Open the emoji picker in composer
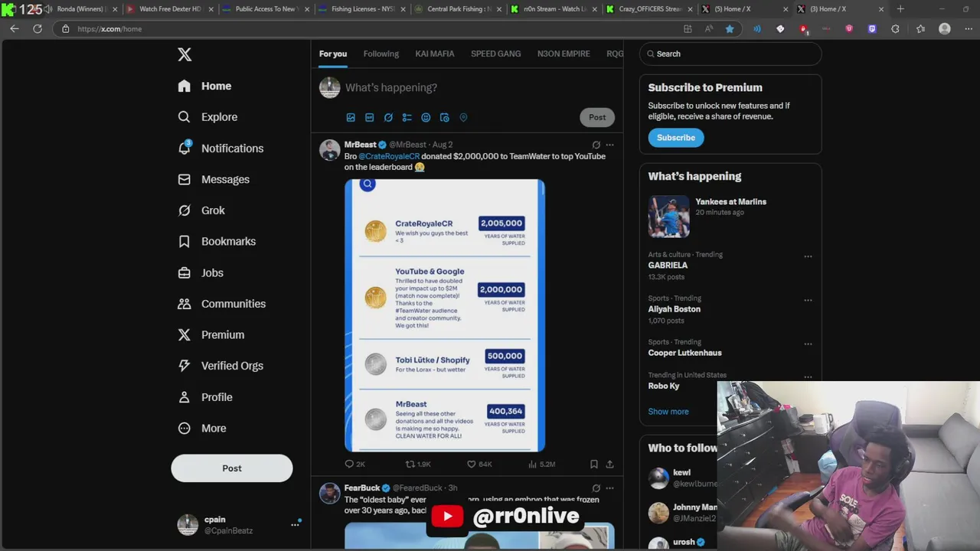 click(426, 117)
